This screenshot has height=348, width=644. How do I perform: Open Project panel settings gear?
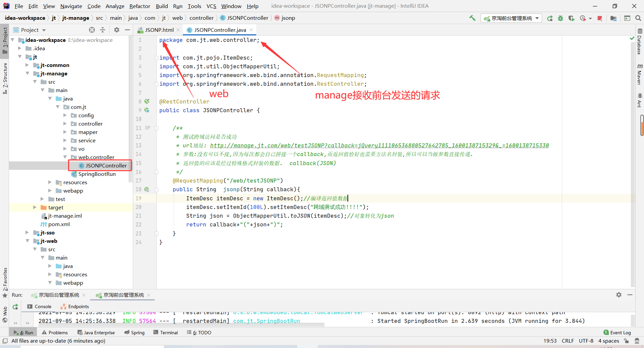click(x=117, y=30)
